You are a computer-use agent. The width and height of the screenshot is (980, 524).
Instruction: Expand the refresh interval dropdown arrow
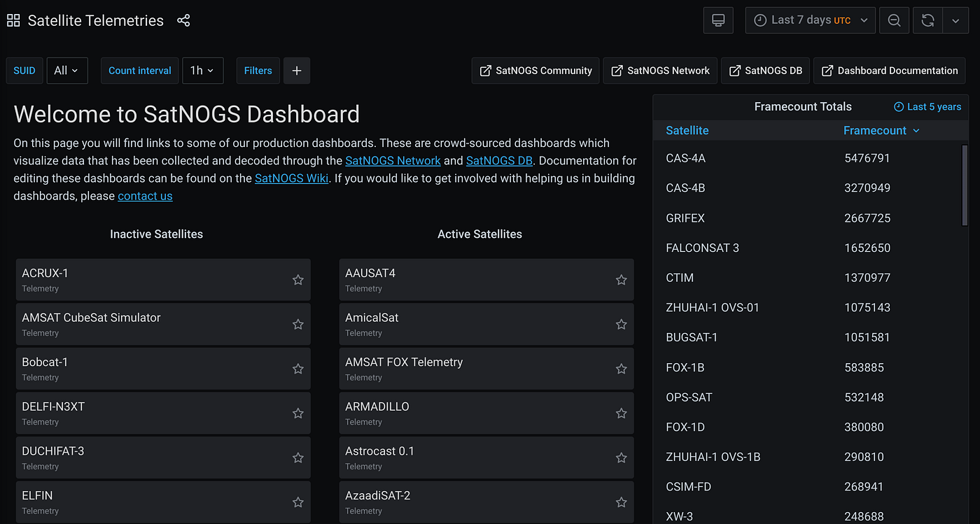pos(955,20)
